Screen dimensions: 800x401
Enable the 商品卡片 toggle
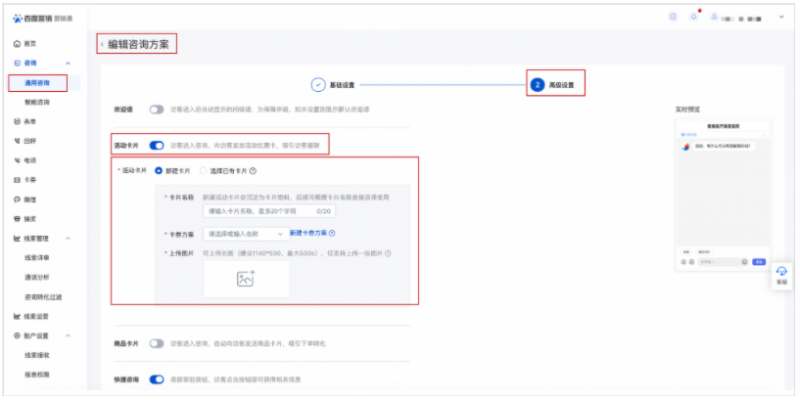point(157,343)
